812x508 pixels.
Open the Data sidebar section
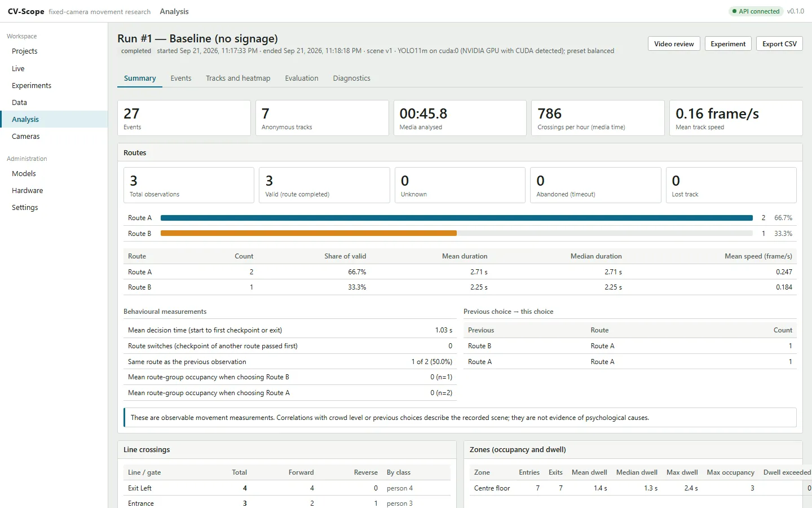pos(54,103)
